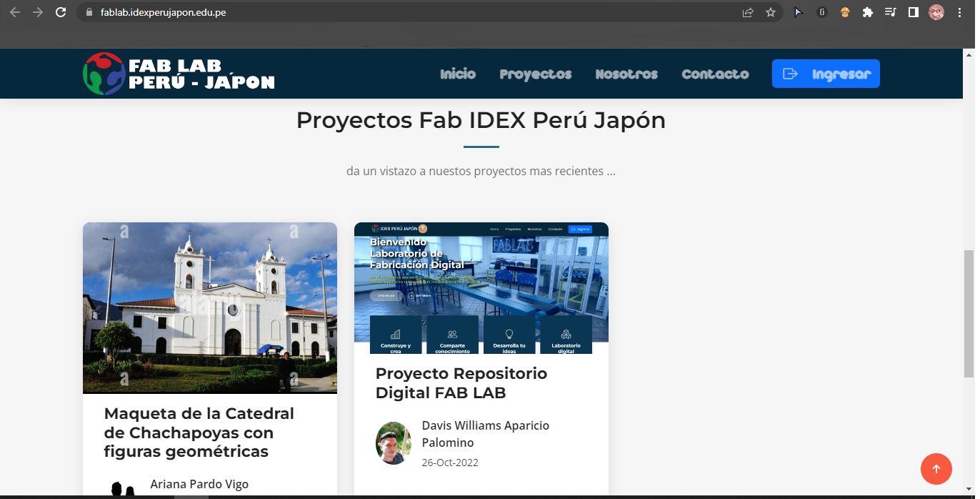Click the share page icon in address bar
This screenshot has height=499, width=980.
tap(748, 12)
